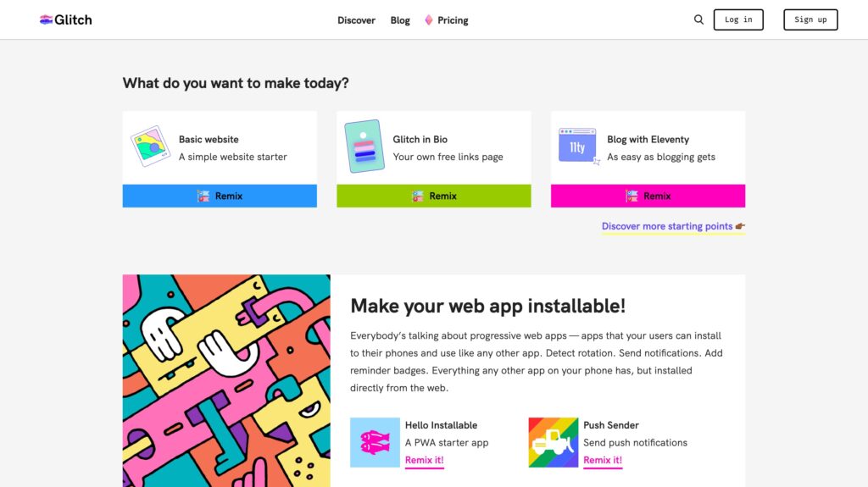This screenshot has width=868, height=487.
Task: Go to the Blog page
Action: [400, 20]
